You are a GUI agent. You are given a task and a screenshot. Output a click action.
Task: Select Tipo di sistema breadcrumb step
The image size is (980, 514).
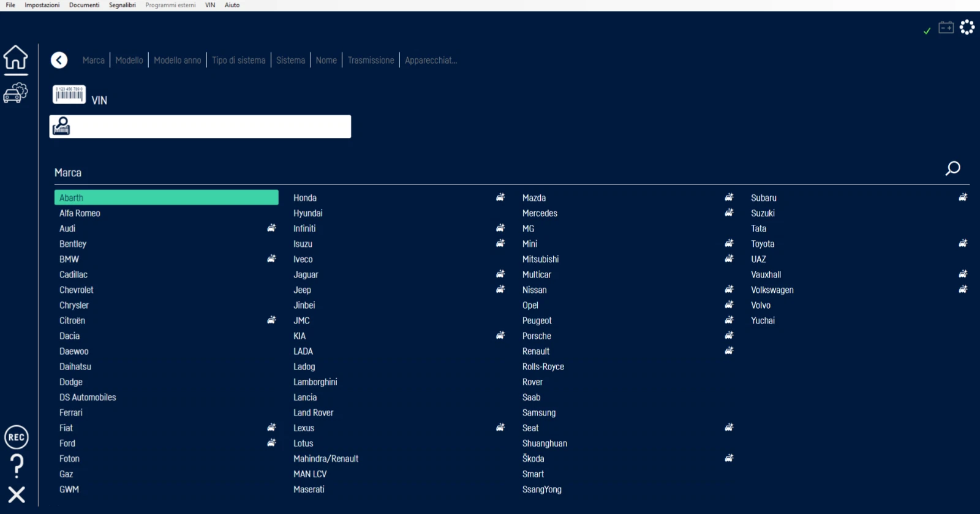(239, 60)
